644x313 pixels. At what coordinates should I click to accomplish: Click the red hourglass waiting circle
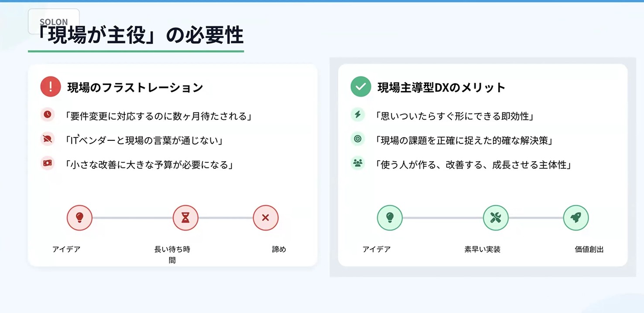(x=186, y=218)
